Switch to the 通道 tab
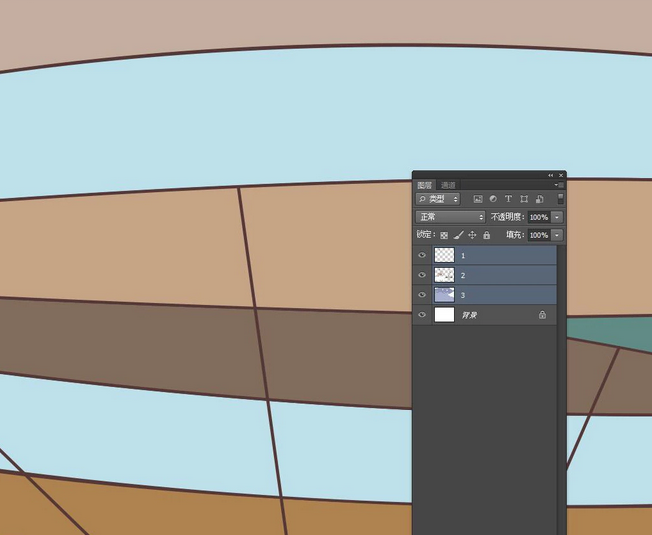652x535 pixels. (448, 185)
